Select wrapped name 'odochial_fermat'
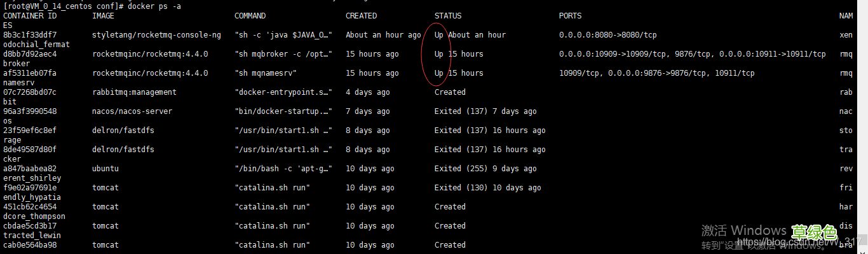The width and height of the screenshot is (868, 254). tap(37, 45)
